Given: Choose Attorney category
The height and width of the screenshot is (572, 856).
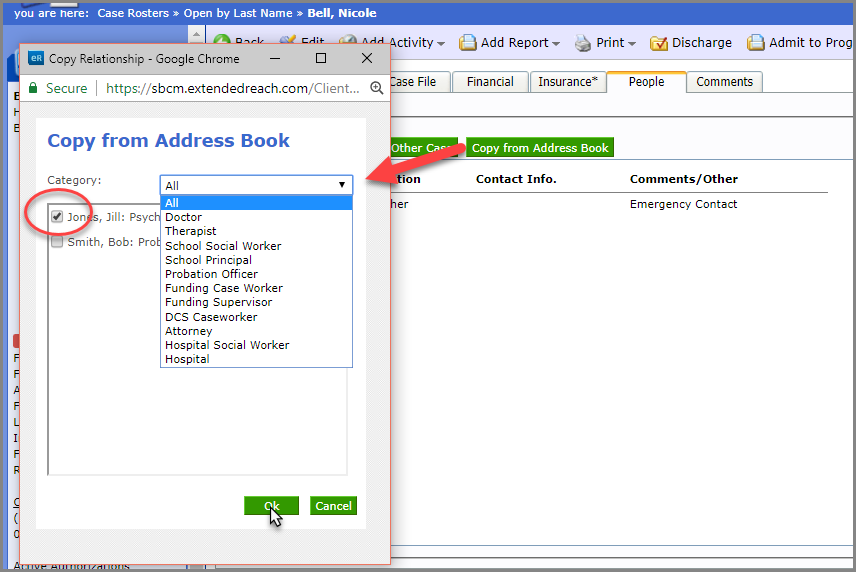Looking at the screenshot, I should 256,331.
